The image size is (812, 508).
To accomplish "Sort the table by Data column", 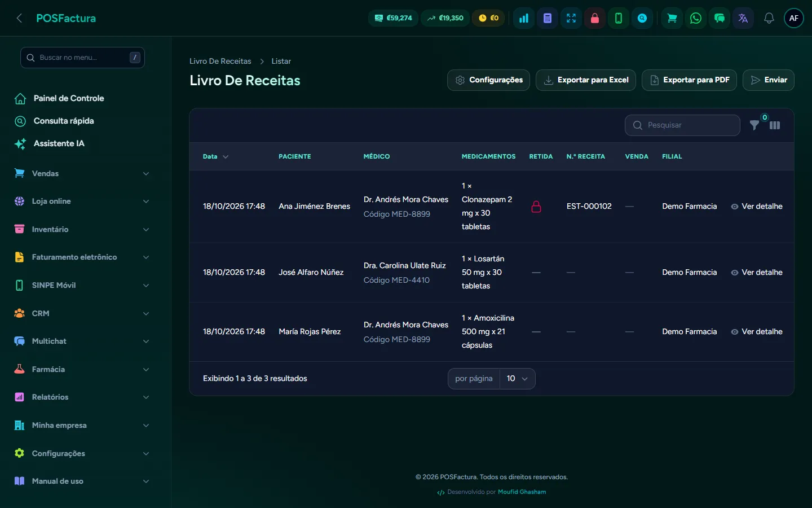I will point(215,156).
